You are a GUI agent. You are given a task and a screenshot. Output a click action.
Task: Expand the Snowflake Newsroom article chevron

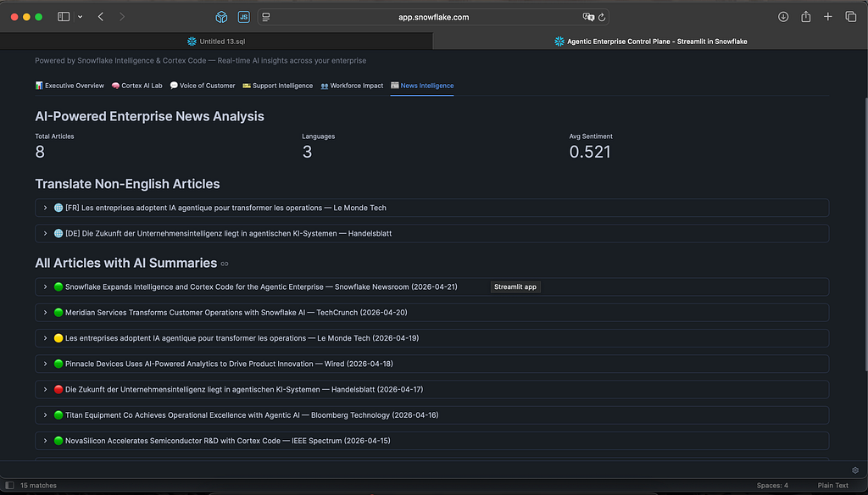tap(45, 286)
